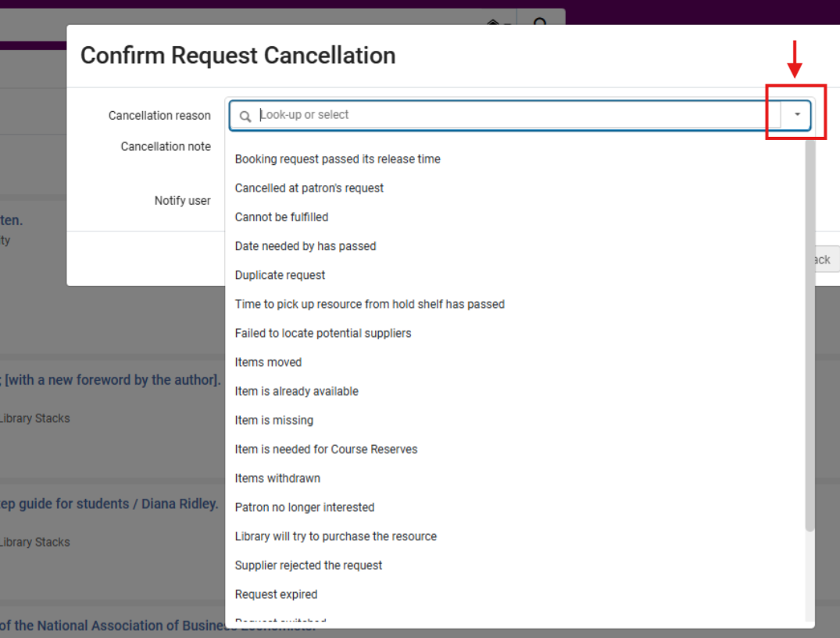This screenshot has width=840, height=638.
Task: Select 'Failed to locate potential suppliers'
Action: 323,332
